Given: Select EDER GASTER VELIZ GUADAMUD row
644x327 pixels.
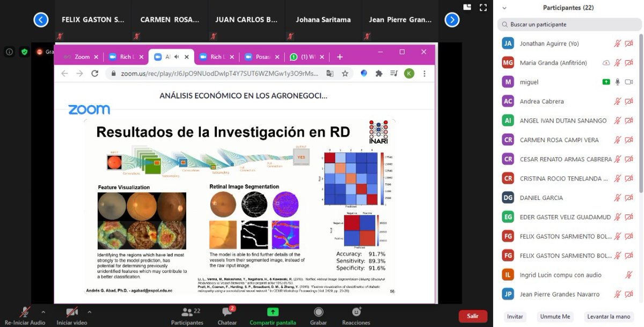Looking at the screenshot, I should pos(568,217).
